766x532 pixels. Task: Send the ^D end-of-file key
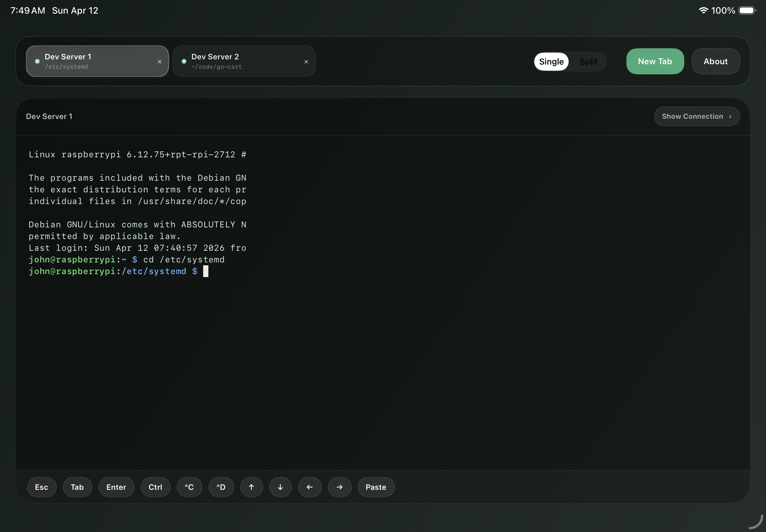click(x=221, y=487)
